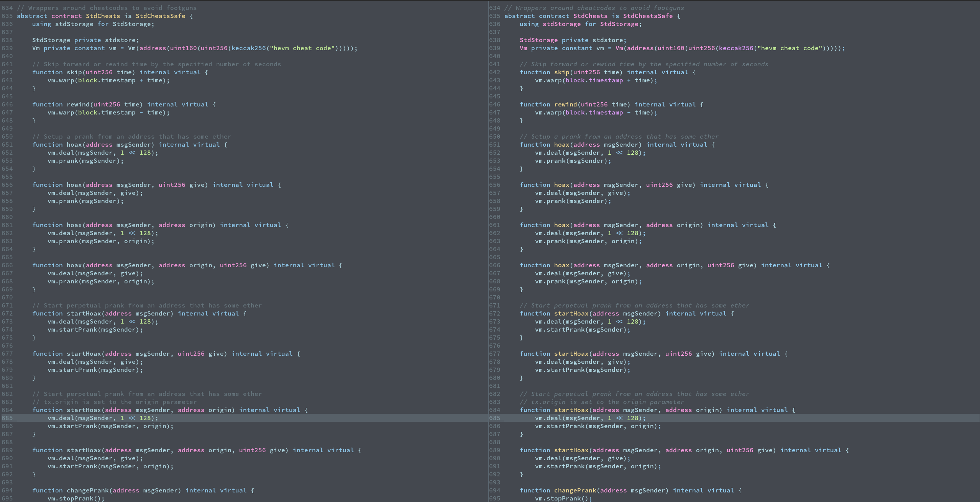Viewport: 980px width, 502px height.
Task: Click line number 694 in the left pane
Action: click(7, 491)
